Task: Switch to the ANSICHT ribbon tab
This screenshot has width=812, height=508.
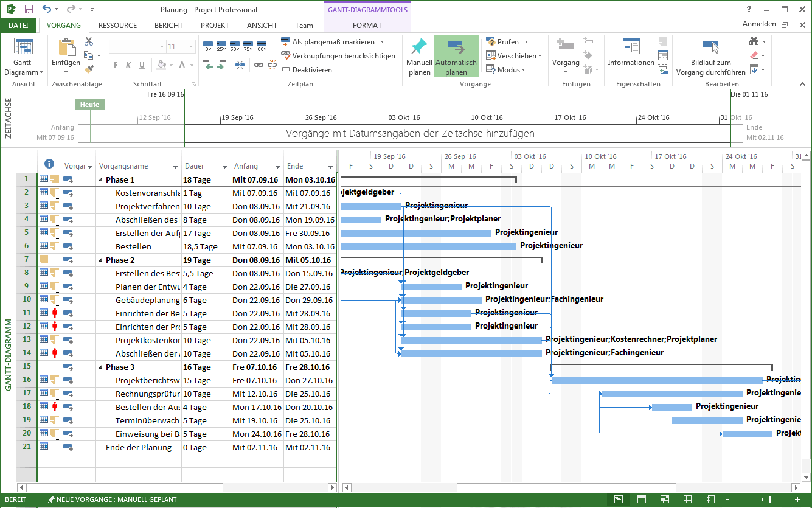Action: [x=262, y=26]
